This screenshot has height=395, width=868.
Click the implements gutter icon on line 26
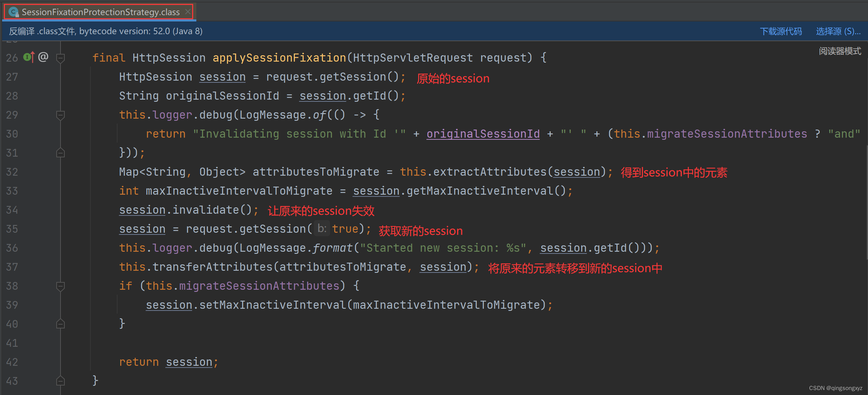click(29, 57)
